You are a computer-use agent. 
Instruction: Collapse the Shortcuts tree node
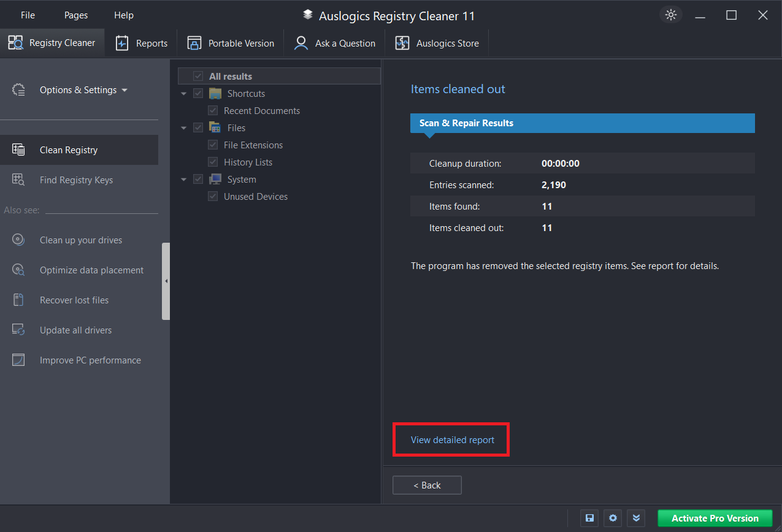coord(184,94)
